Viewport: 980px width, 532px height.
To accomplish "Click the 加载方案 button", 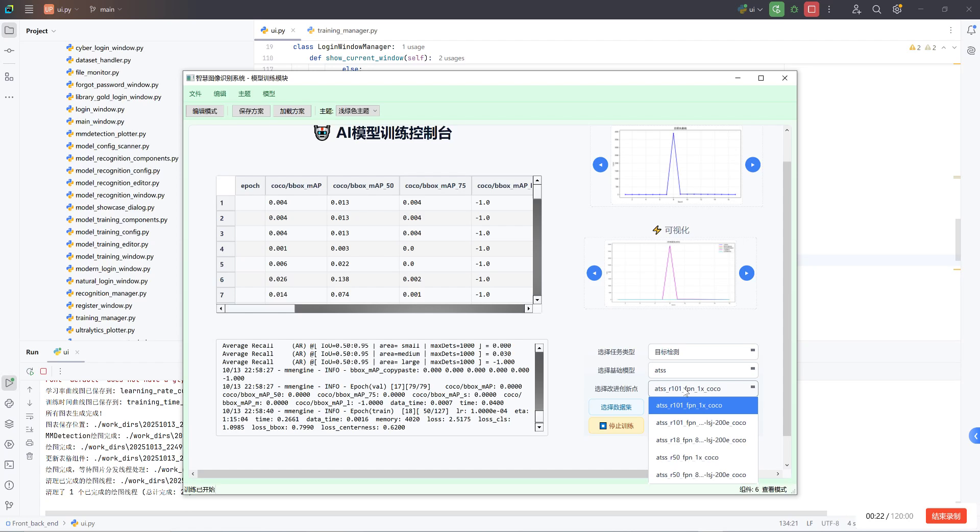I will [x=292, y=111].
